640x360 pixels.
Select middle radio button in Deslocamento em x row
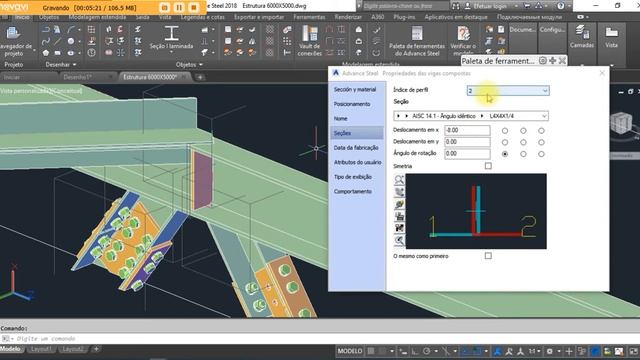523,131
